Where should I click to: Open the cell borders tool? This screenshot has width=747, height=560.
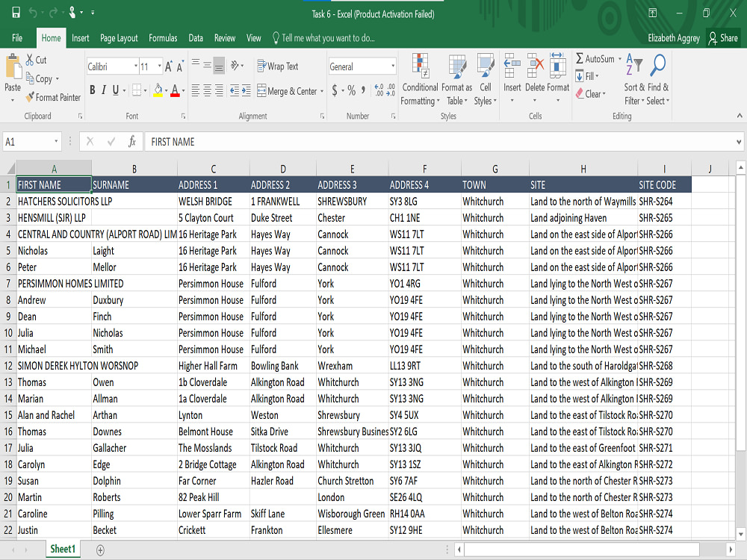coord(137,90)
